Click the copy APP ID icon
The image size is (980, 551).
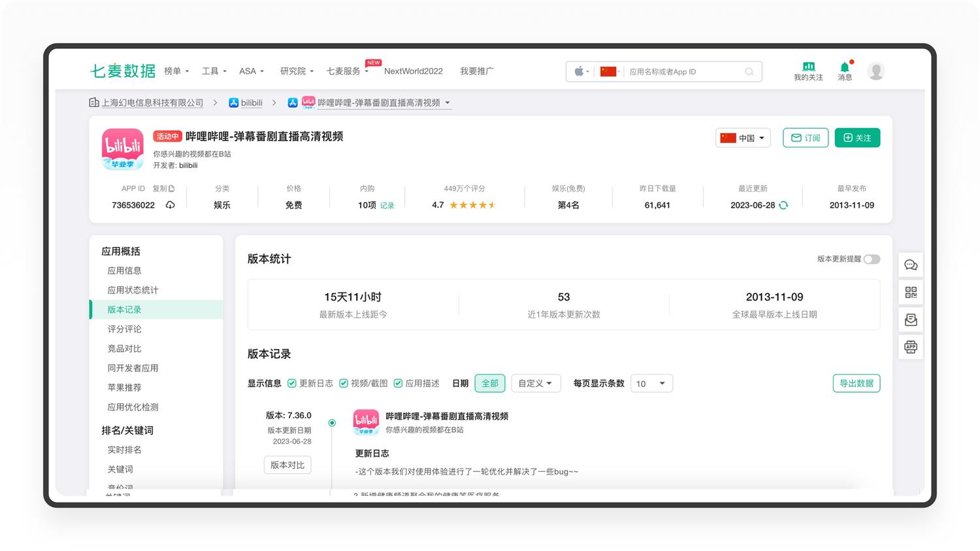click(172, 188)
